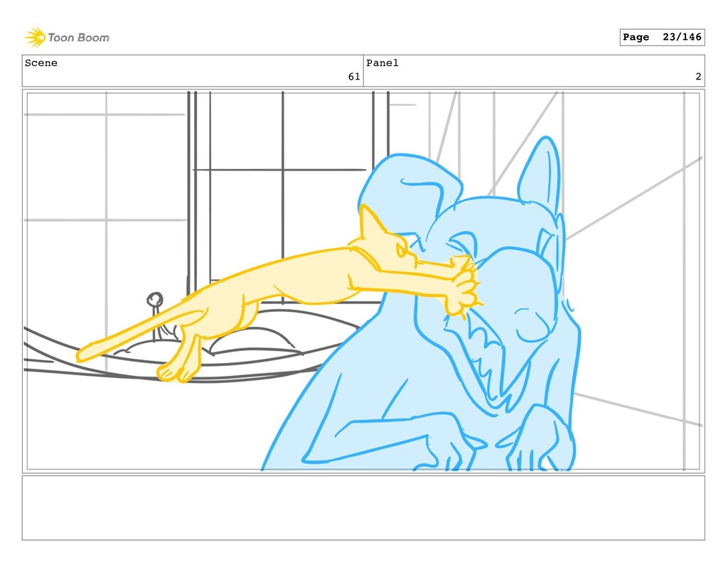Screen dimensions: 728x562
Task: Click the empty notes box below panel
Action: coord(363,508)
